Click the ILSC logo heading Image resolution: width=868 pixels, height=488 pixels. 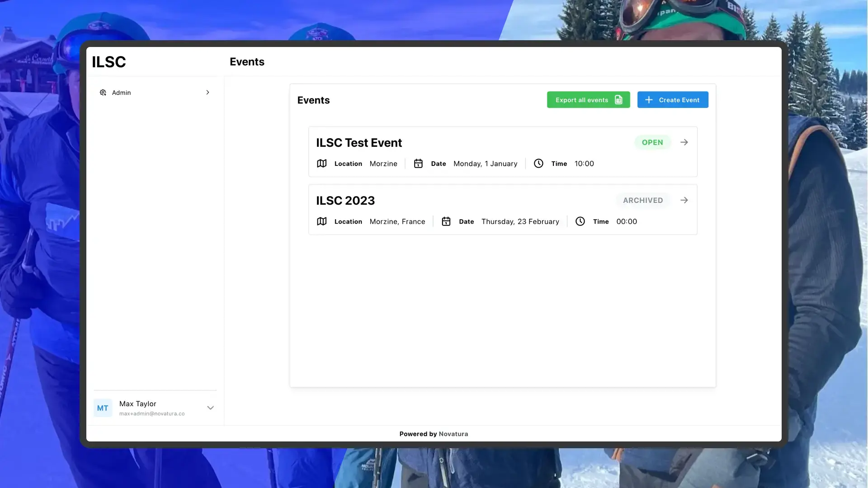pyautogui.click(x=109, y=62)
